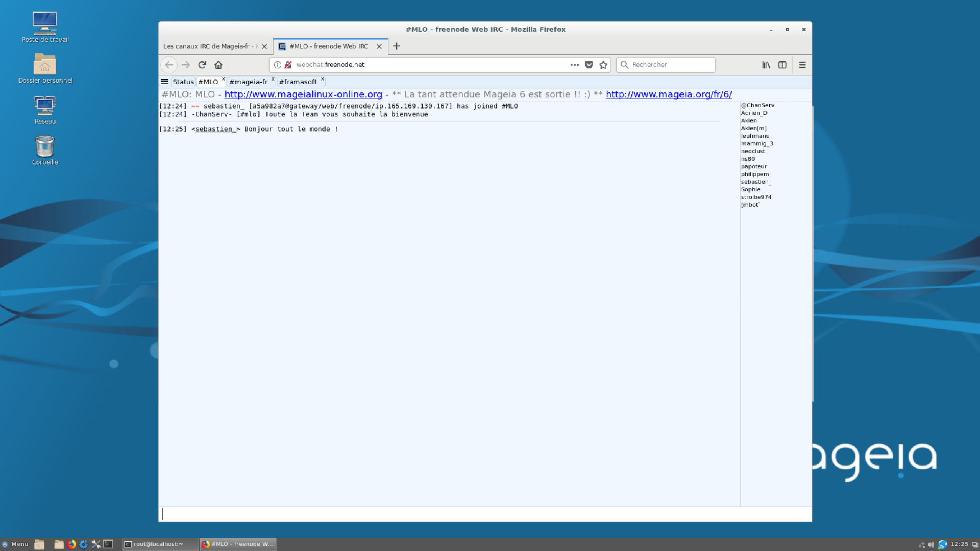Image resolution: width=980 pixels, height=551 pixels.
Task: Close the #framasoft channel tab
Action: [323, 79]
